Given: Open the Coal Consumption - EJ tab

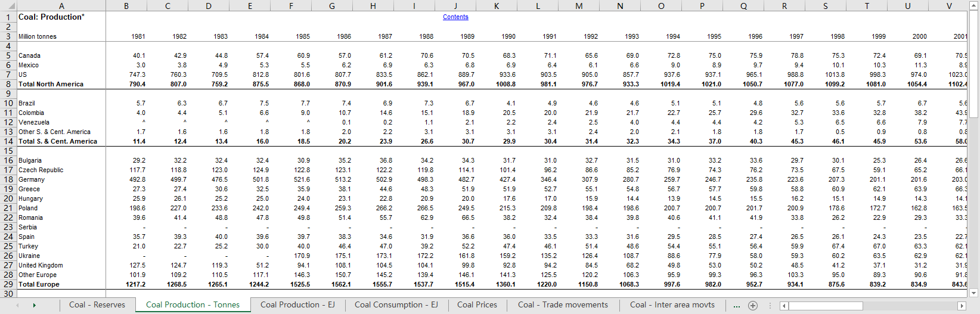Looking at the screenshot, I should point(396,304).
